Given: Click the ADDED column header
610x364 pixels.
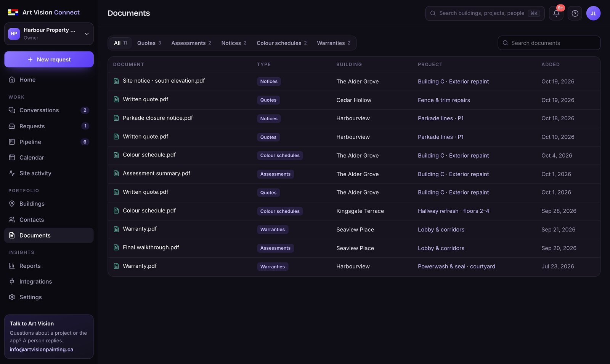Looking at the screenshot, I should tap(551, 64).
